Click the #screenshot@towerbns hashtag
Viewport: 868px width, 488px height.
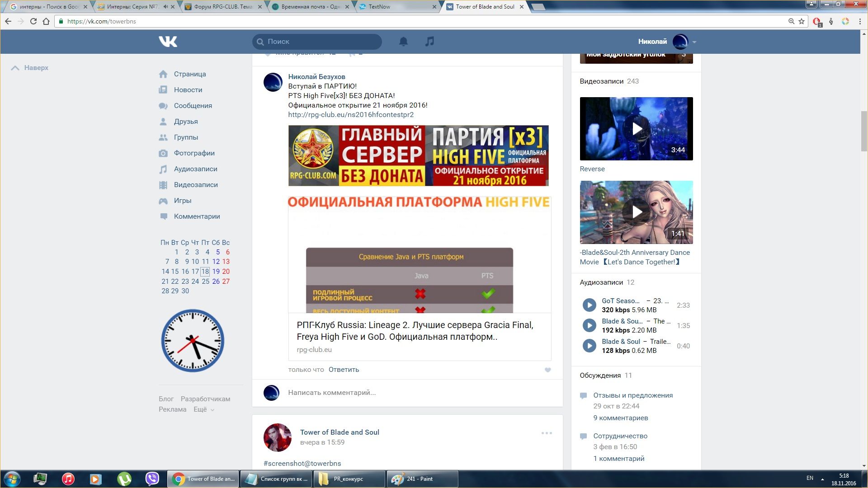click(302, 464)
